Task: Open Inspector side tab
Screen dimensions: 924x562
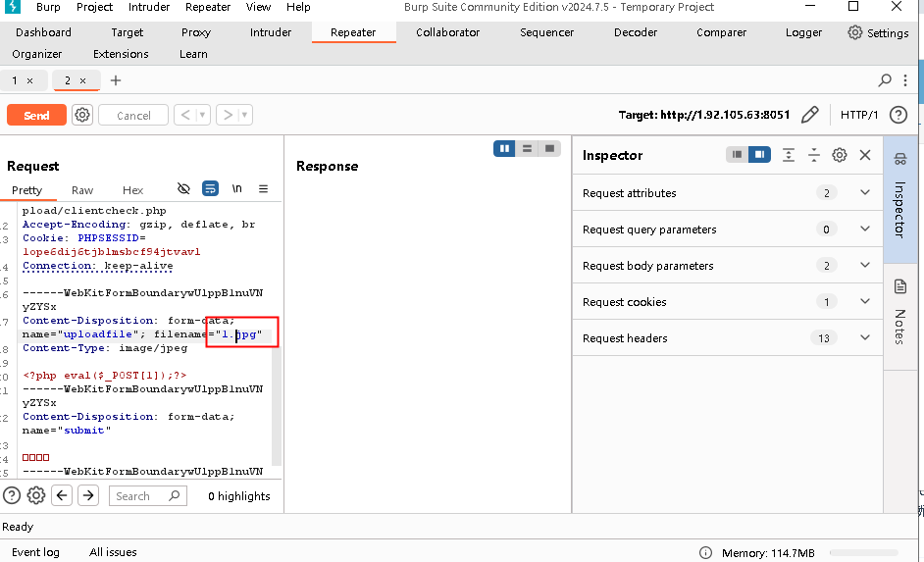Action: click(x=899, y=199)
